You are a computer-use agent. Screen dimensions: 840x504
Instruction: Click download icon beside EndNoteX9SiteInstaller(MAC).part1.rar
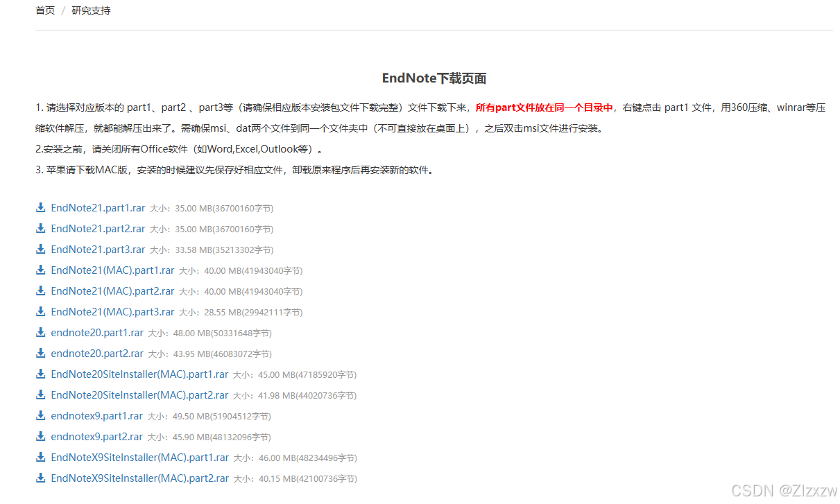coord(40,457)
